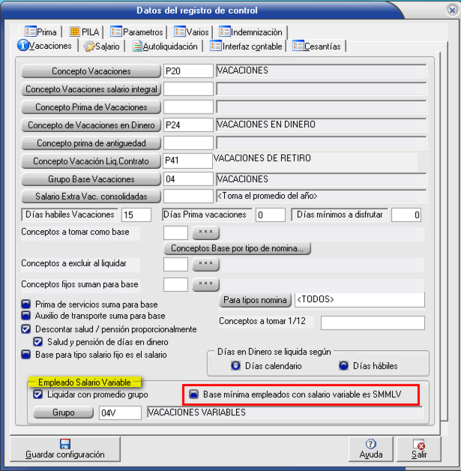
Task: Open the Varios tab
Action: [192, 32]
